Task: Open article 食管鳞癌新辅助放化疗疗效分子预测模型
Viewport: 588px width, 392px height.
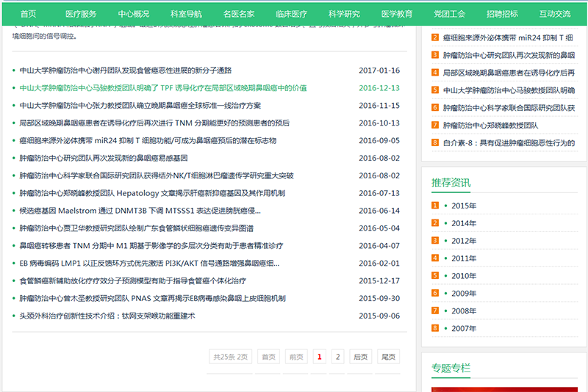Action: (133, 281)
